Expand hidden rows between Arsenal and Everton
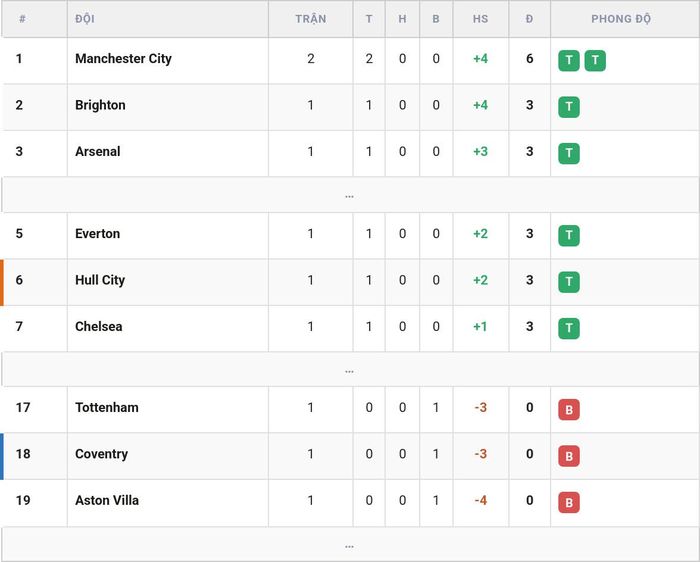 pyautogui.click(x=350, y=195)
